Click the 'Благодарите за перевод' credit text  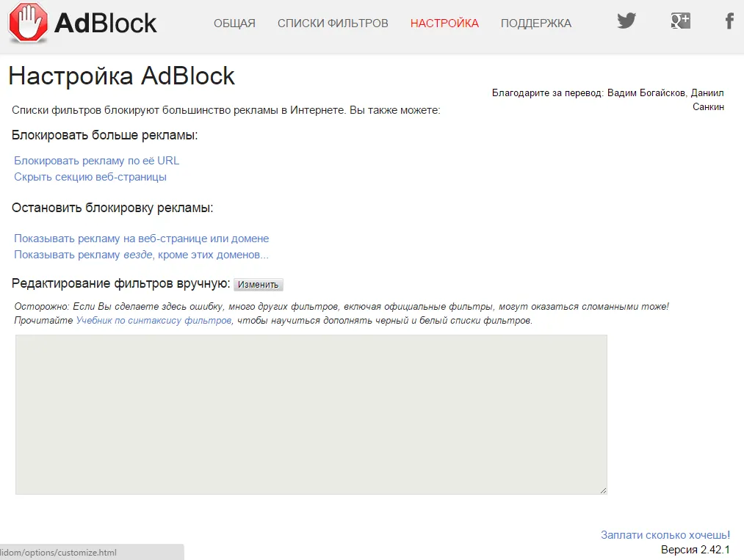[608, 100]
